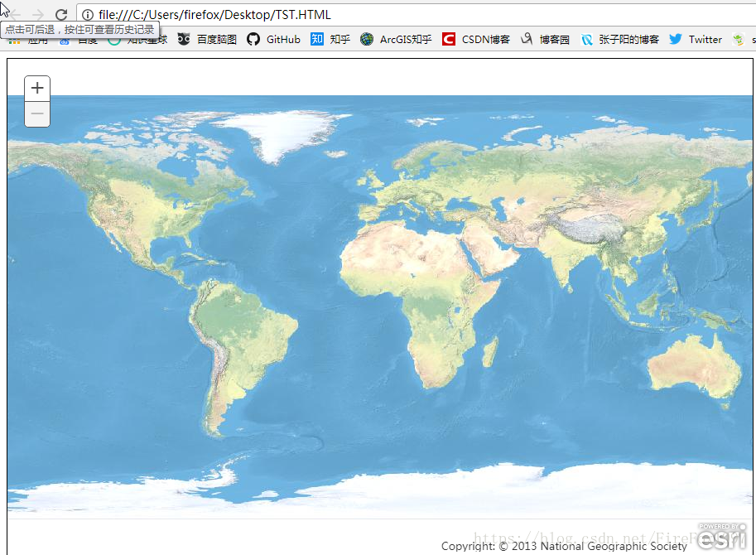Click the Twitter bird bookmark icon
Viewport: 756px width, 555px height.
click(x=676, y=39)
